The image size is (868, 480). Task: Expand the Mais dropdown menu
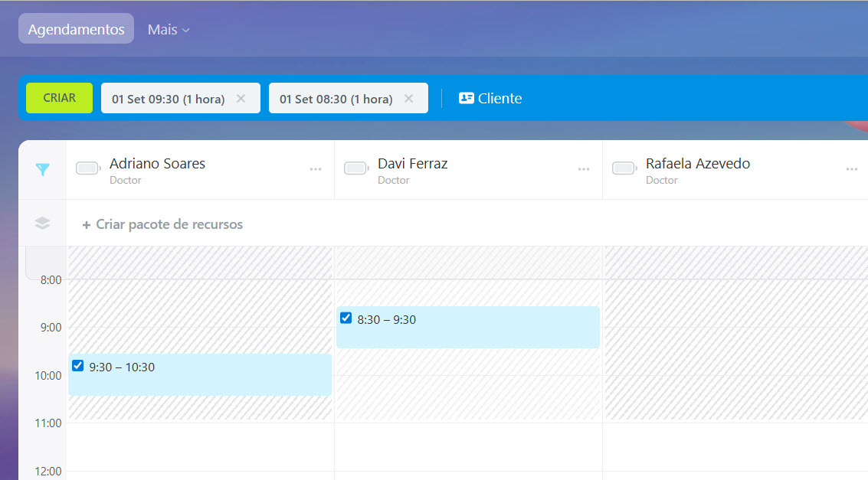(x=168, y=30)
